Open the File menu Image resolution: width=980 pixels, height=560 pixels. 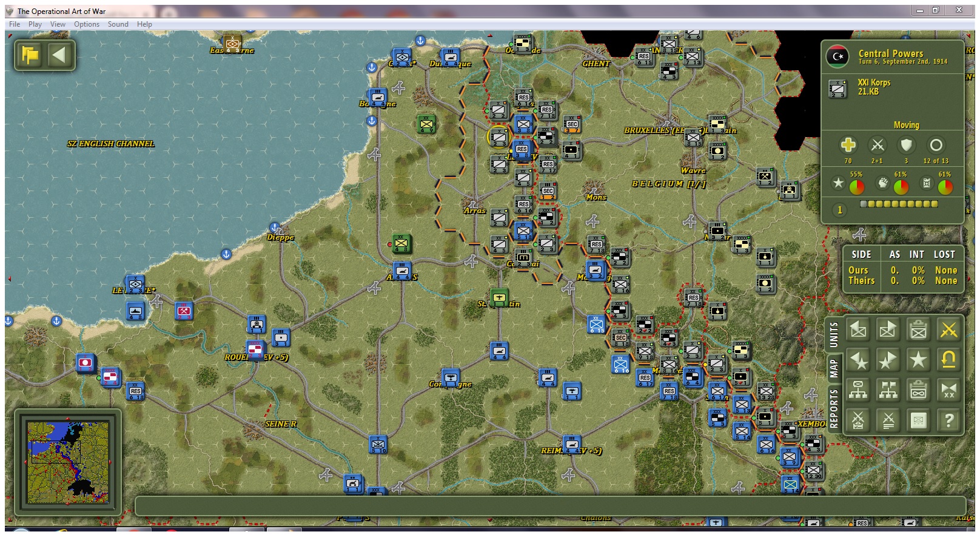coord(15,24)
